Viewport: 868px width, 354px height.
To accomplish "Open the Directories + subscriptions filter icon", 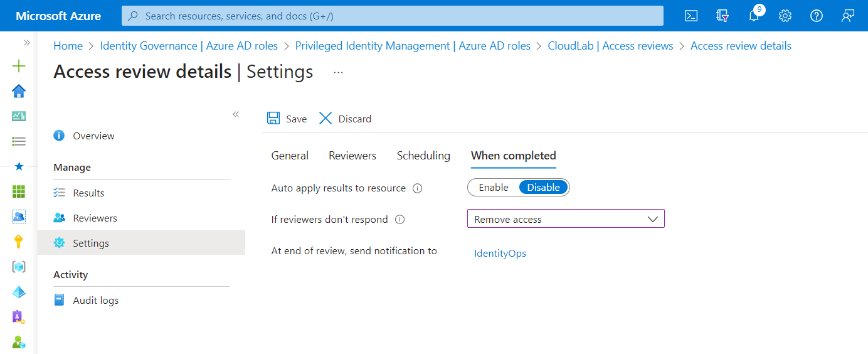I will pos(722,16).
